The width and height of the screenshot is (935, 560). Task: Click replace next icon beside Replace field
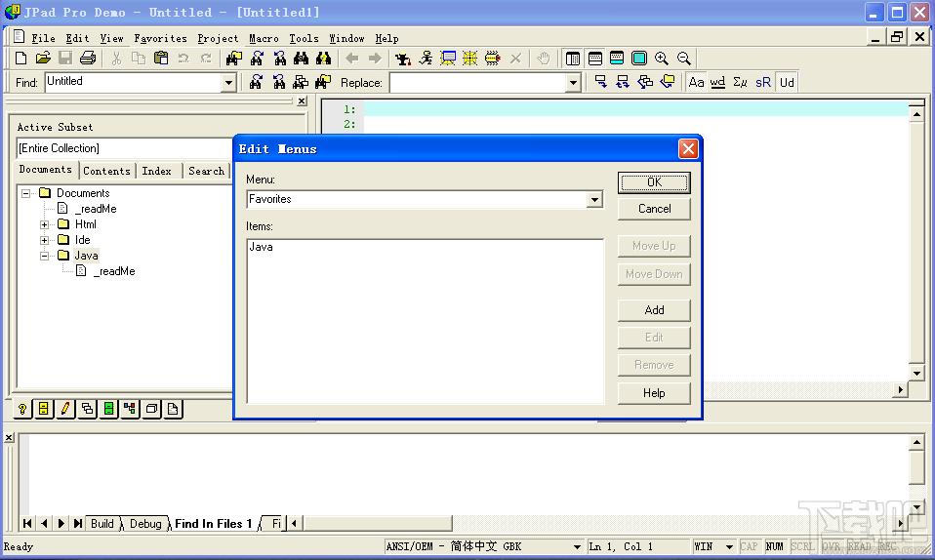[600, 82]
